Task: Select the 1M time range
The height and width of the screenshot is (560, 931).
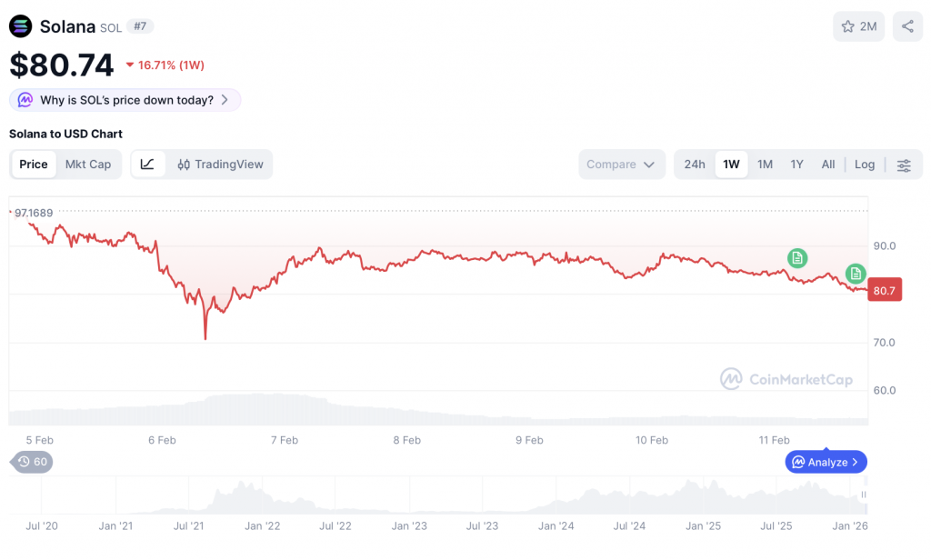Action: 765,165
